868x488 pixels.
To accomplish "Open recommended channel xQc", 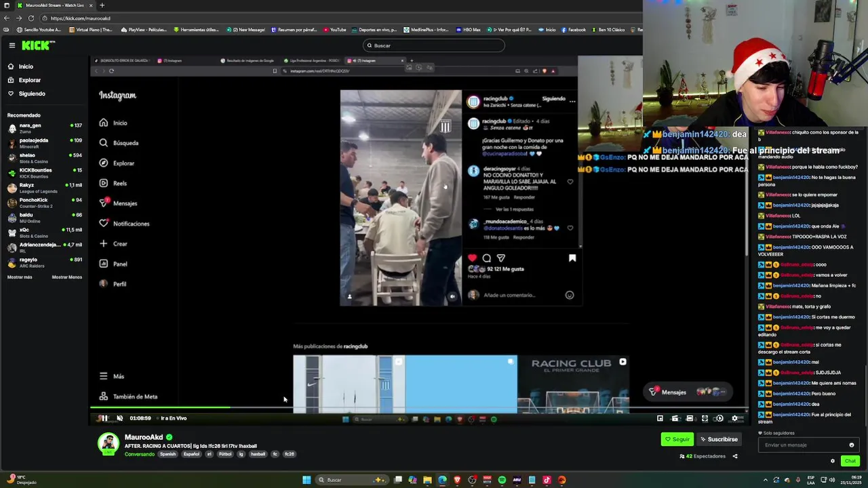I will 45,231.
